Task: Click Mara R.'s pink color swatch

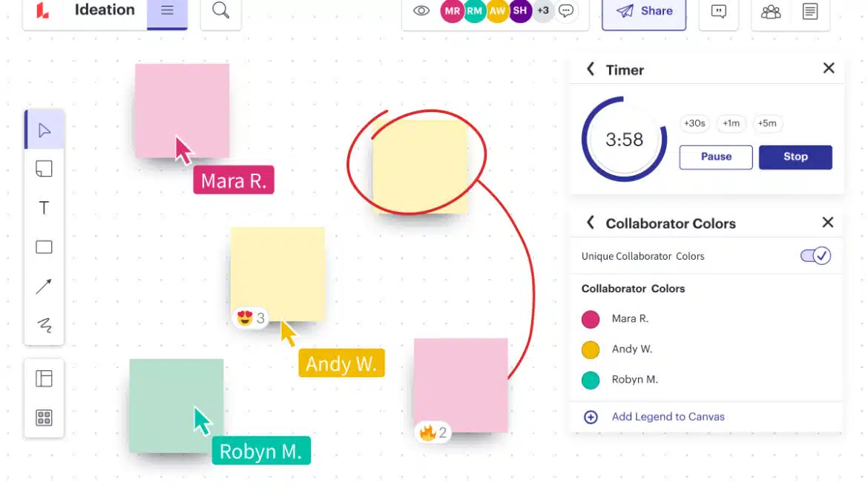Action: (x=591, y=319)
